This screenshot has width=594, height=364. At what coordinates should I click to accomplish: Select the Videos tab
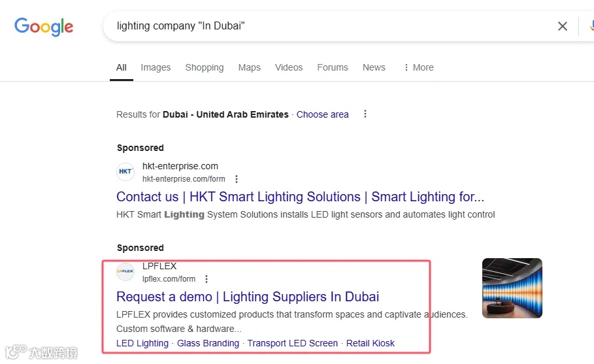click(x=289, y=67)
